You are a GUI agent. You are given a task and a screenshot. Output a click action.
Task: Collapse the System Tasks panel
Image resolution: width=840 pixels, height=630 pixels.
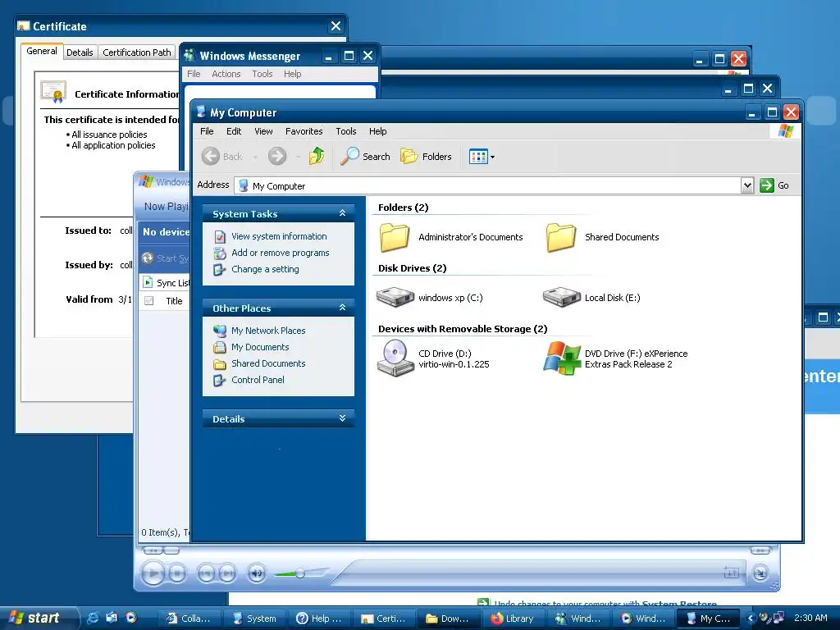click(342, 213)
